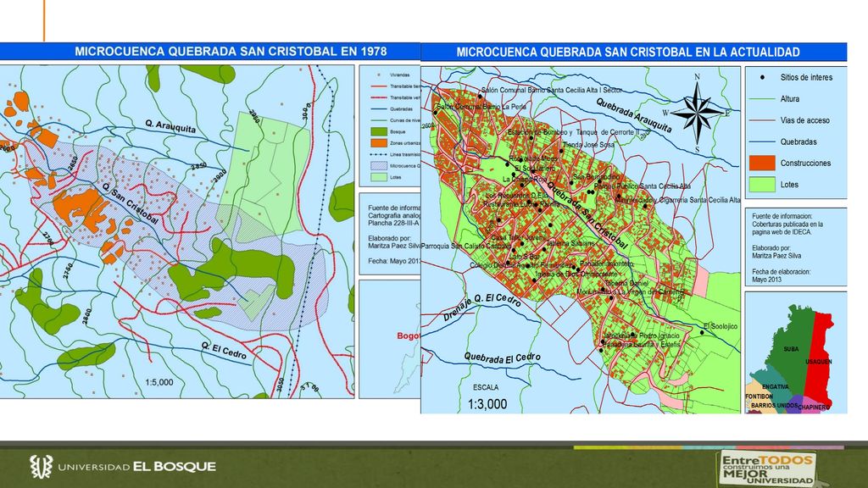Click the Viviendas dot symbol in 1978 legend
868x488 pixels.
tap(379, 75)
